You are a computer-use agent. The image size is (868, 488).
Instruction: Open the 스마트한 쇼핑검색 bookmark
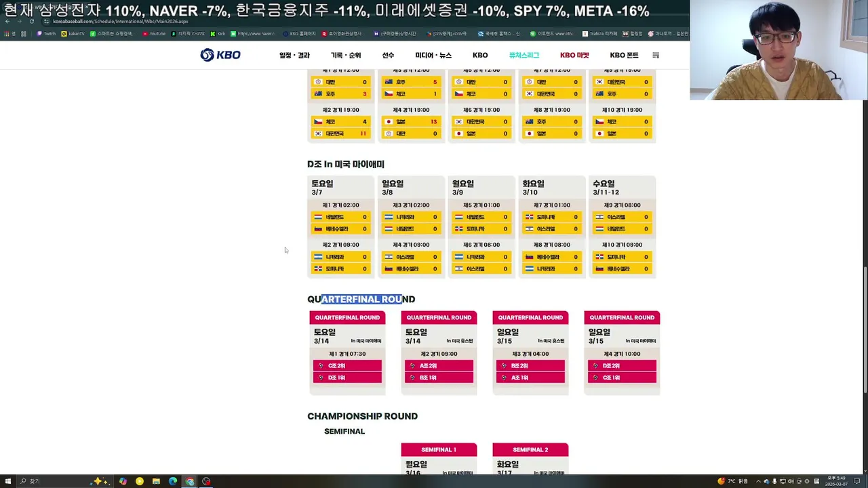click(113, 33)
